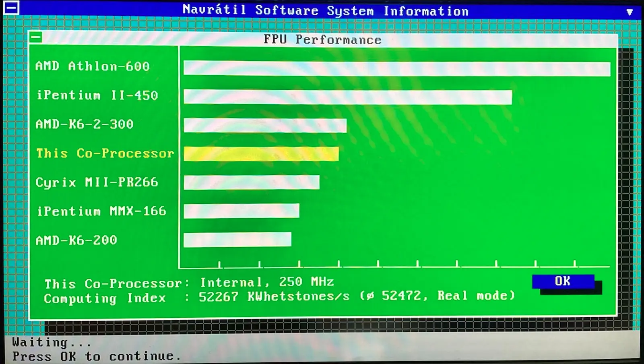
Task: Open the FPU Performance dialog control-menu icon
Action: click(x=36, y=37)
